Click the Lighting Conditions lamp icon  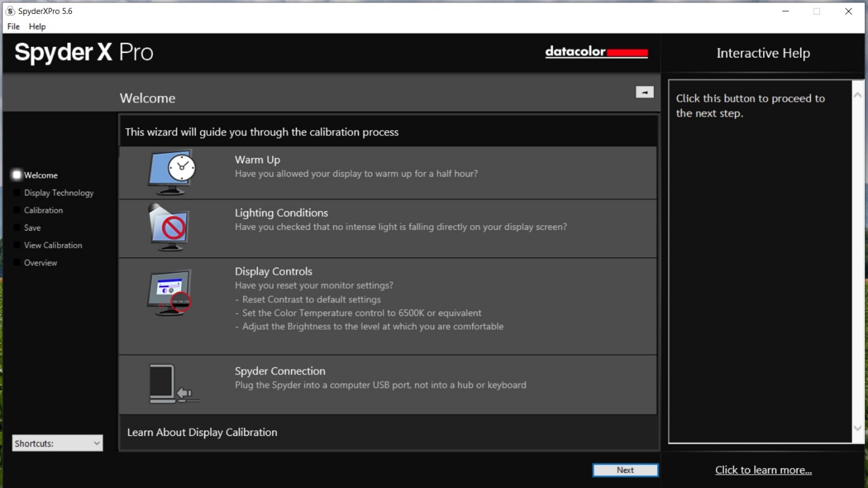(x=169, y=228)
